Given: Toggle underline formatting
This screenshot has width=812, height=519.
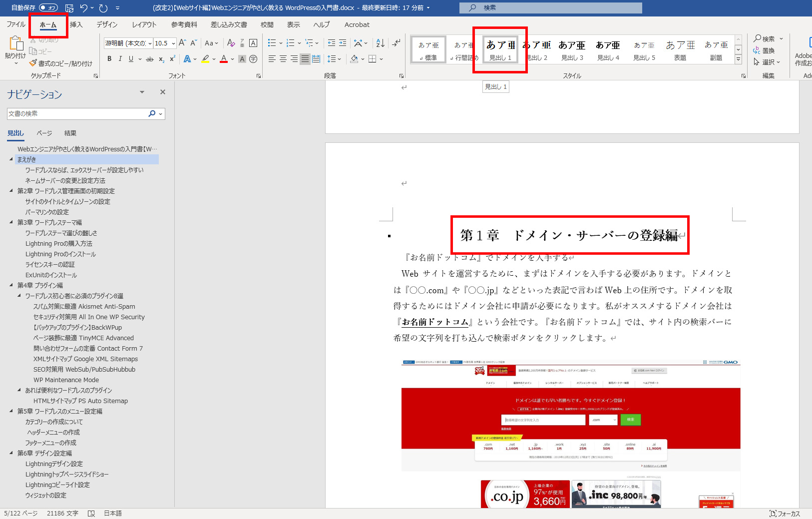Looking at the screenshot, I should (x=131, y=59).
